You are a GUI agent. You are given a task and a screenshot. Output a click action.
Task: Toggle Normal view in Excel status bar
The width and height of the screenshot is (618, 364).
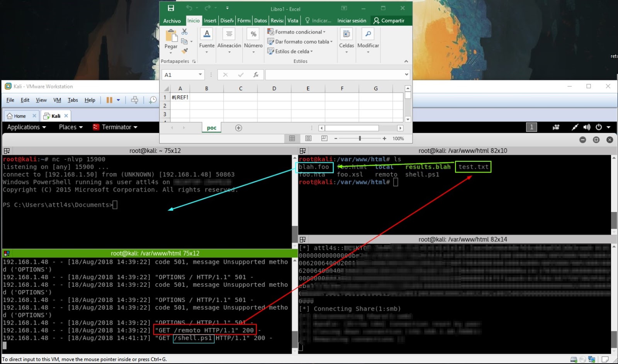292,138
